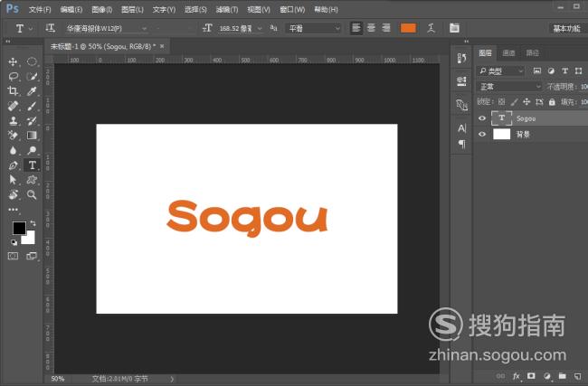Open the 基本功能 workspace dropdown
This screenshot has width=588, height=386.
tap(566, 29)
